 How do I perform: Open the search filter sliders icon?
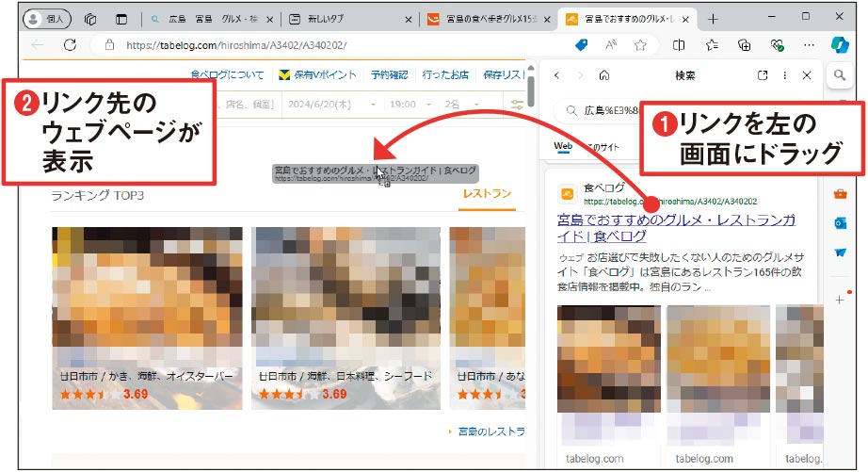[517, 105]
